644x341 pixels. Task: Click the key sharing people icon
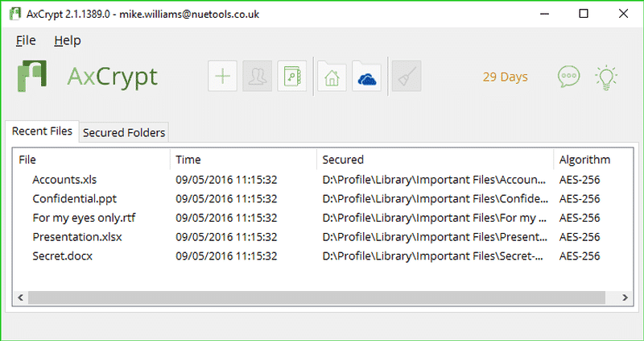point(258,77)
